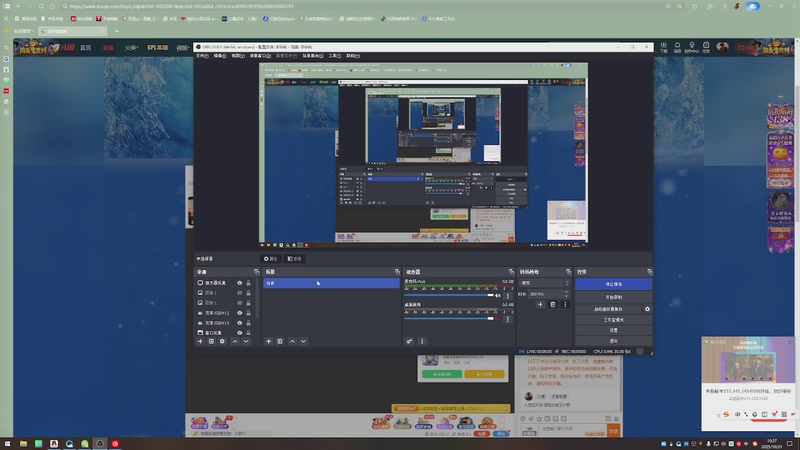This screenshot has height=450, width=800.
Task: Remove the selected scene
Action: point(280,341)
